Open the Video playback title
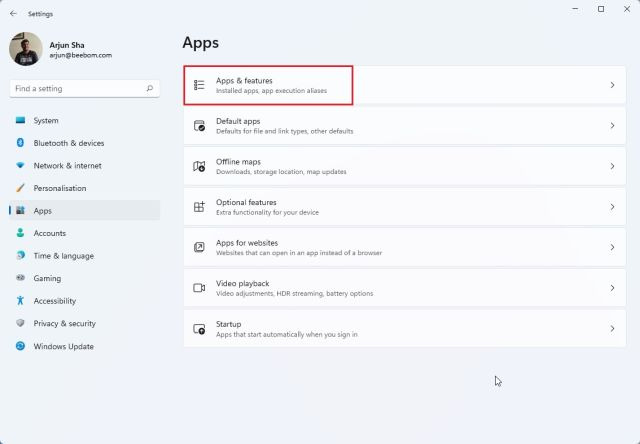This screenshot has width=640, height=444. point(242,283)
